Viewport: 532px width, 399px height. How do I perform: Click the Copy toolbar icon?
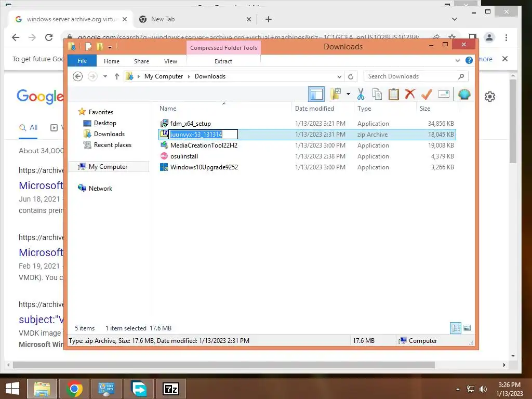click(x=377, y=95)
